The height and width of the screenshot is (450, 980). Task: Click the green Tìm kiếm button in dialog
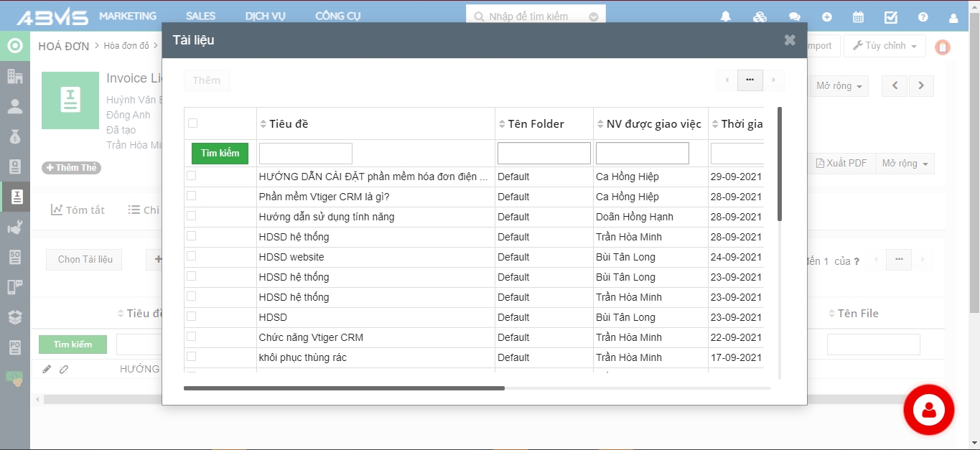click(220, 154)
